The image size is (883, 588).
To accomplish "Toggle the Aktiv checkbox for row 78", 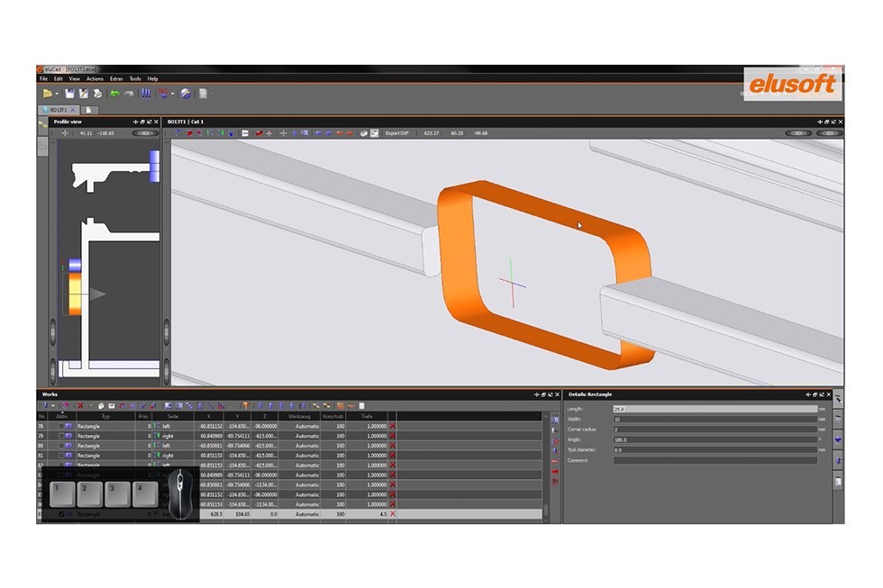I will (x=61, y=427).
